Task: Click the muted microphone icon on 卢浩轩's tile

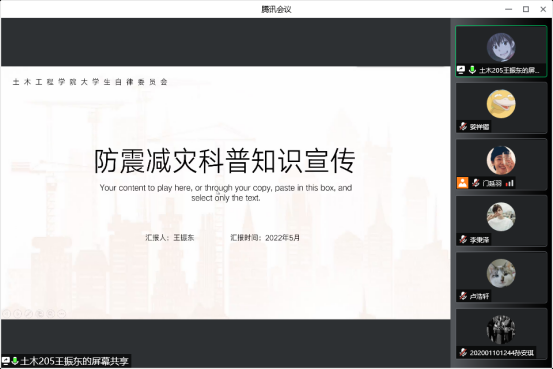Action: pos(463,296)
